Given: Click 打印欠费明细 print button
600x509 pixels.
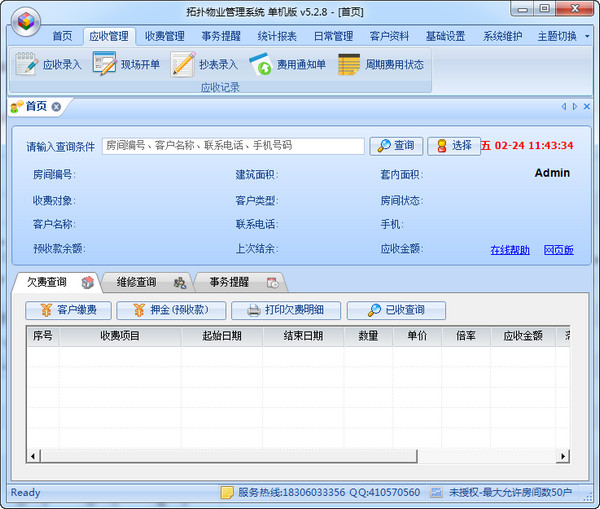Looking at the screenshot, I should pos(293,310).
